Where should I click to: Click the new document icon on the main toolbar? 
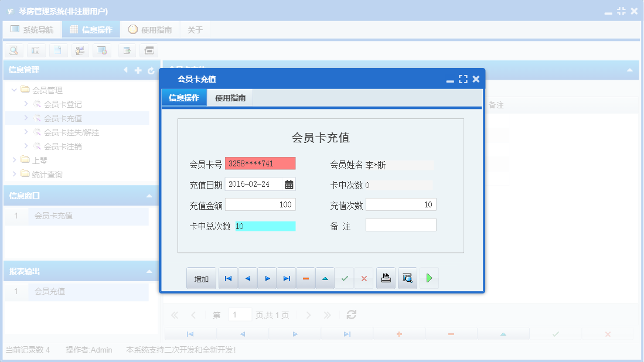point(58,50)
